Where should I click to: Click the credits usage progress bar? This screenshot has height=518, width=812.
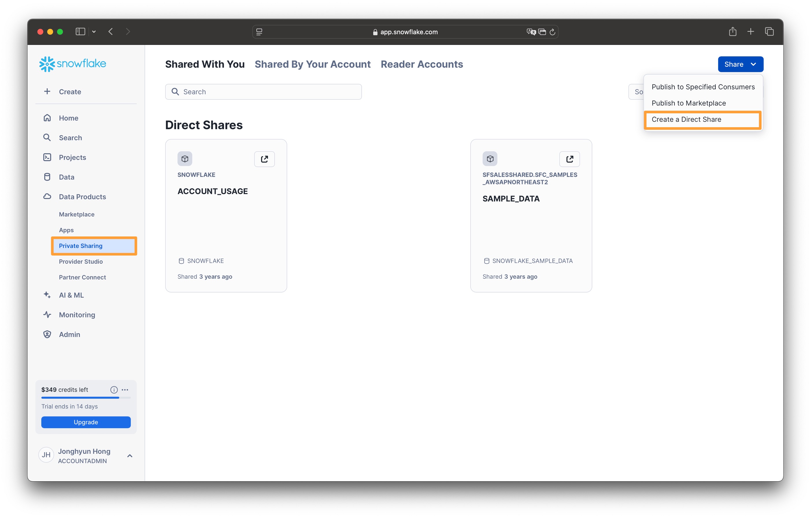[86, 398]
